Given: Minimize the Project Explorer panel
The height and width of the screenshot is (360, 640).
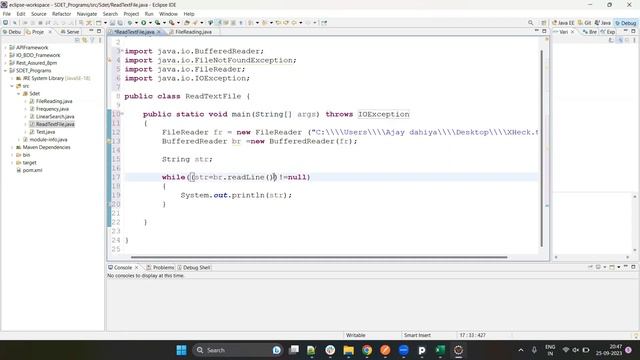Looking at the screenshot, I should click(x=91, y=31).
